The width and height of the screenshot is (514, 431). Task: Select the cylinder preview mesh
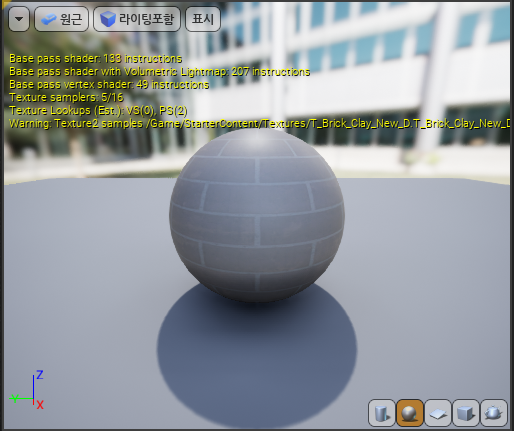tap(382, 413)
